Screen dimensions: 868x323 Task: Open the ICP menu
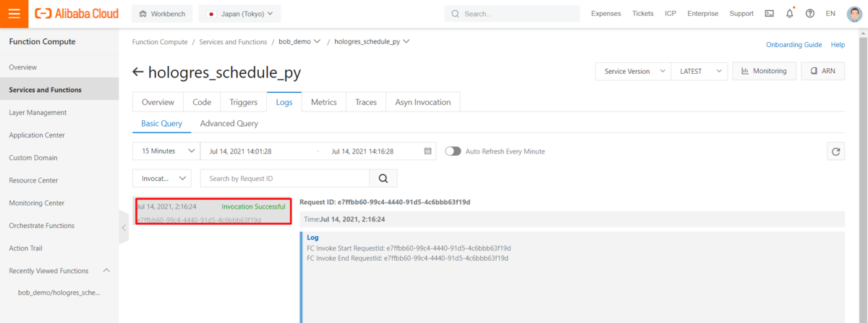point(671,13)
